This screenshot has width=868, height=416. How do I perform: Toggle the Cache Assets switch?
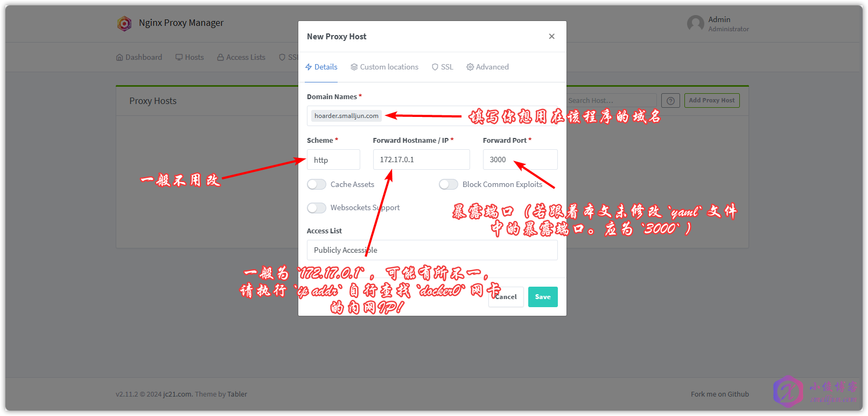pos(317,184)
